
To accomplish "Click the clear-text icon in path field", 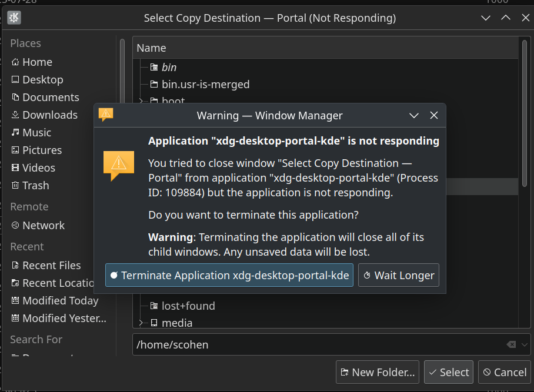I will coord(511,344).
